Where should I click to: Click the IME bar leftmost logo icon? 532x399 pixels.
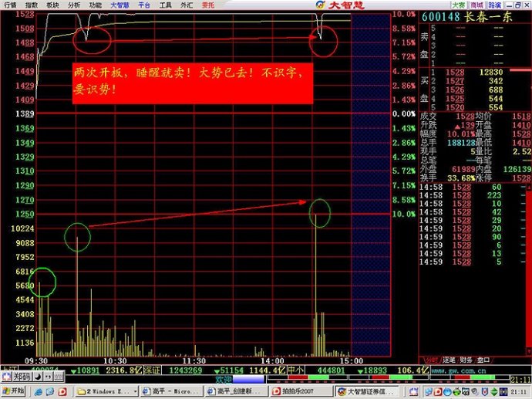6,377
